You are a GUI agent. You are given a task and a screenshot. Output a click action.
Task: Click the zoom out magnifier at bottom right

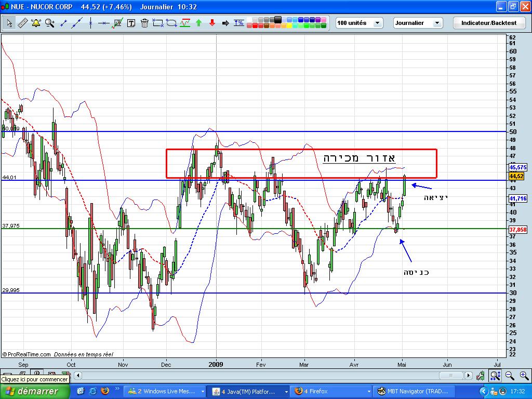point(510,376)
